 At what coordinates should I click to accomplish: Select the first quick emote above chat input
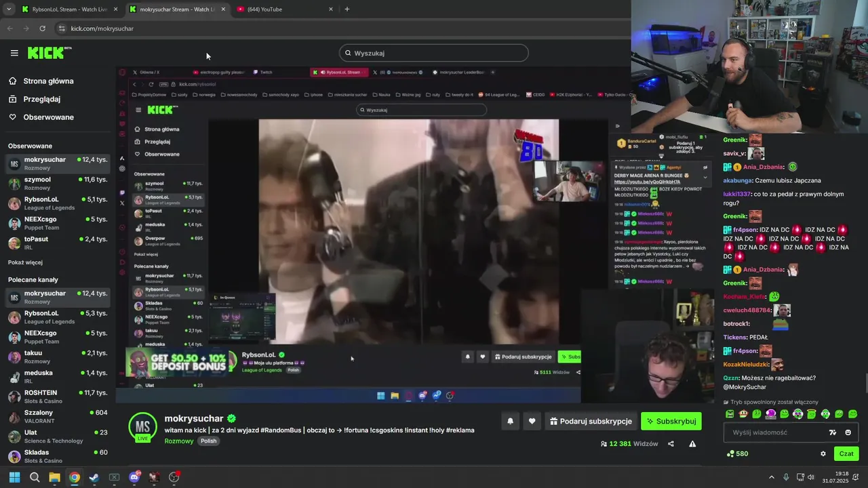click(x=730, y=414)
